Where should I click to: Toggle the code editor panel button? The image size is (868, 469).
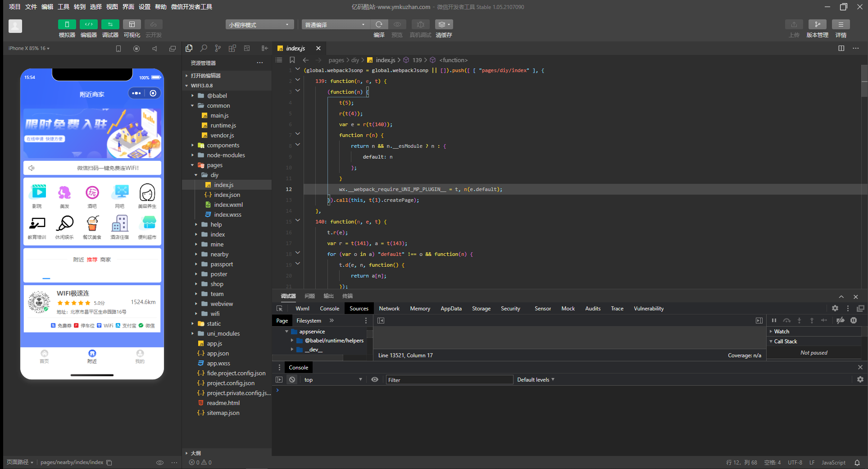click(x=89, y=24)
